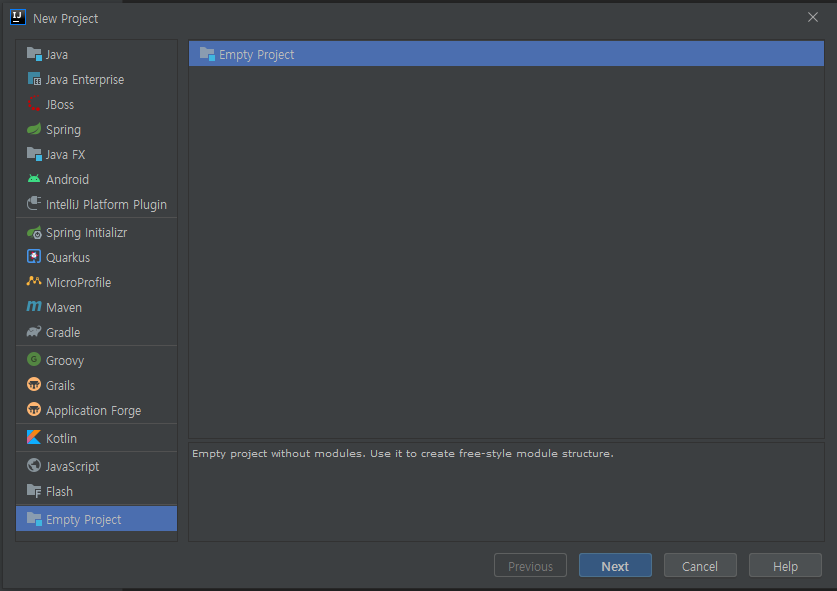The height and width of the screenshot is (591, 837).
Task: Choose Java Enterprise project type
Action: point(84,80)
